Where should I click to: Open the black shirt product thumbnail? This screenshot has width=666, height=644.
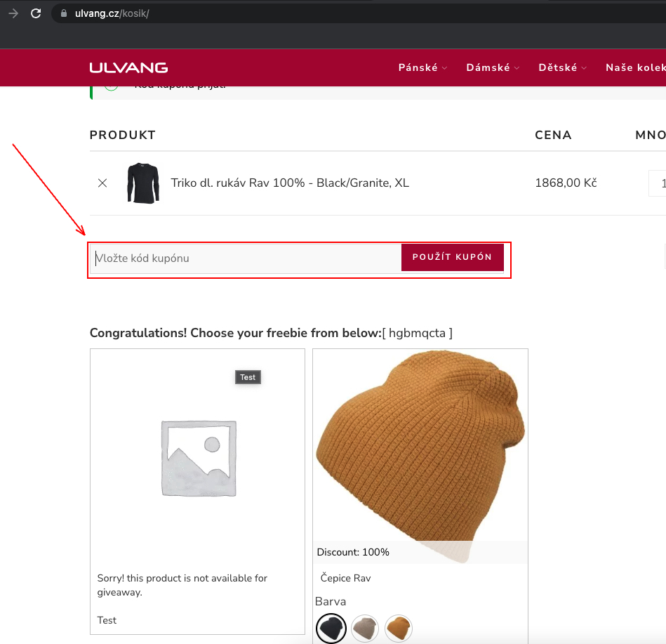coord(143,183)
